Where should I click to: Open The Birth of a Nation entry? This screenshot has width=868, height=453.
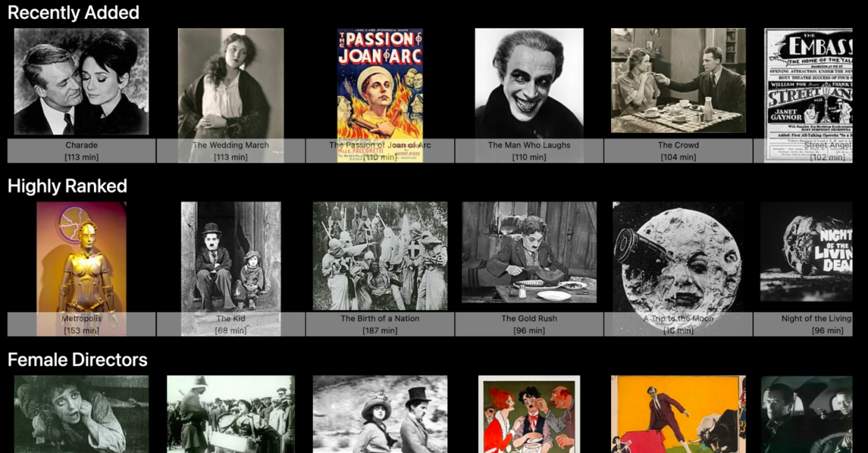[380, 256]
